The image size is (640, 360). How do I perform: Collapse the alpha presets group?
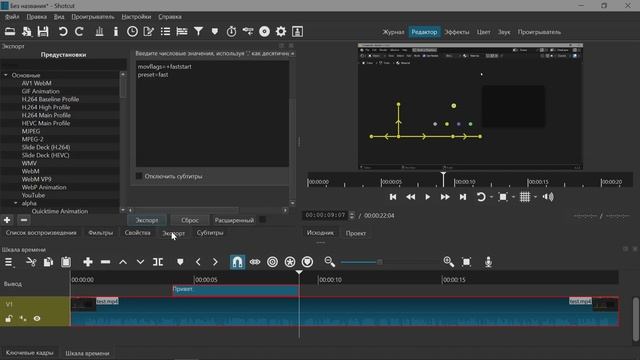pyautogui.click(x=16, y=203)
